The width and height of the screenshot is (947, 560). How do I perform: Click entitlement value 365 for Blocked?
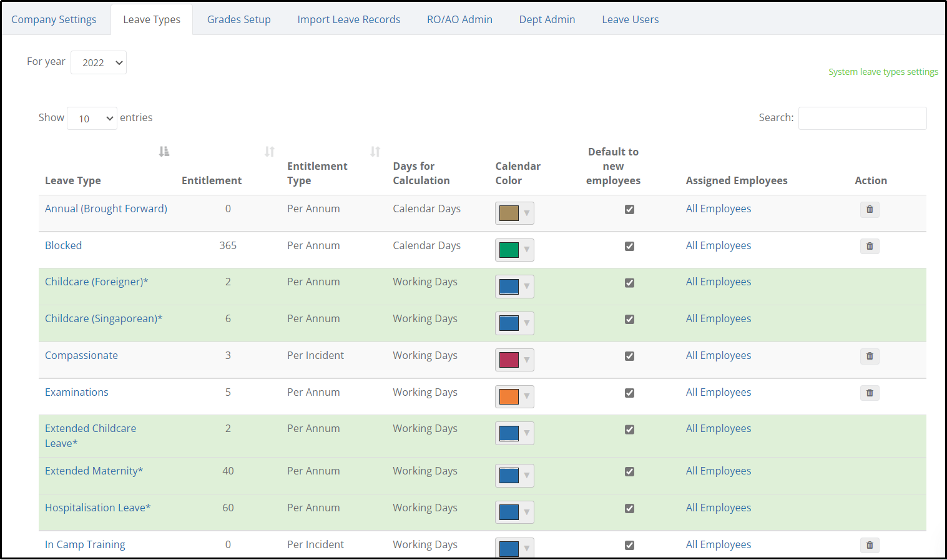[228, 245]
